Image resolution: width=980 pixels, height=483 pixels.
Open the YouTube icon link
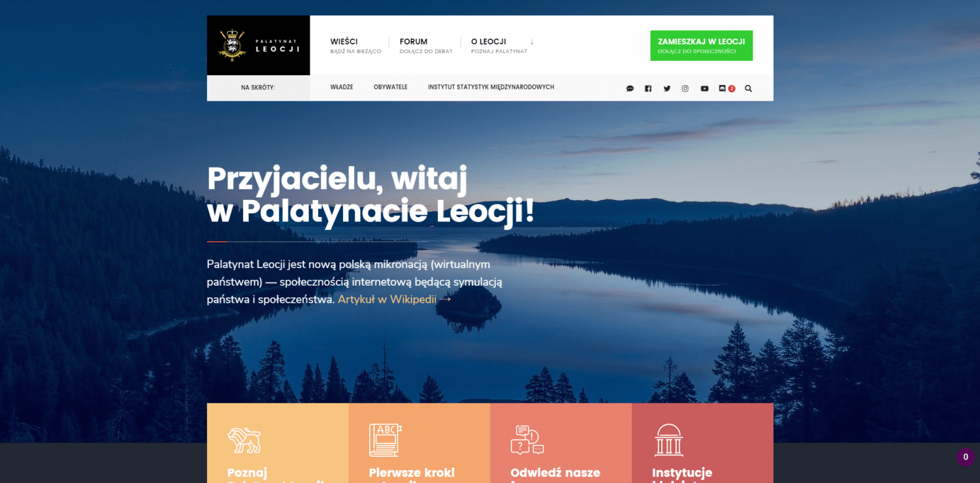[704, 88]
